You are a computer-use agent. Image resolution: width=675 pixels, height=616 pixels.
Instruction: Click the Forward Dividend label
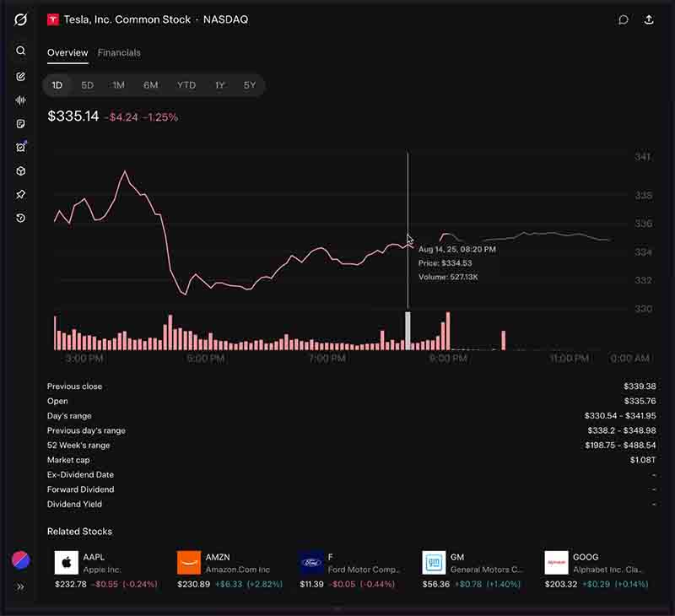pos(80,489)
